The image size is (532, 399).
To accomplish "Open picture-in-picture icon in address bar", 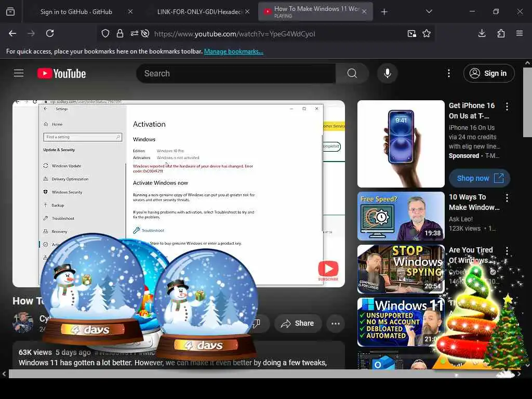I will (x=412, y=34).
